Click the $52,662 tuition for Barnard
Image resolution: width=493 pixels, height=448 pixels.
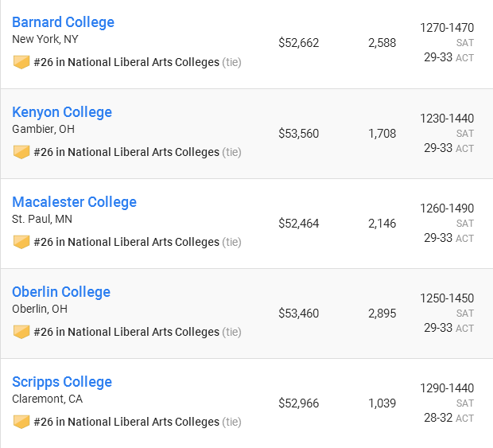(x=299, y=43)
